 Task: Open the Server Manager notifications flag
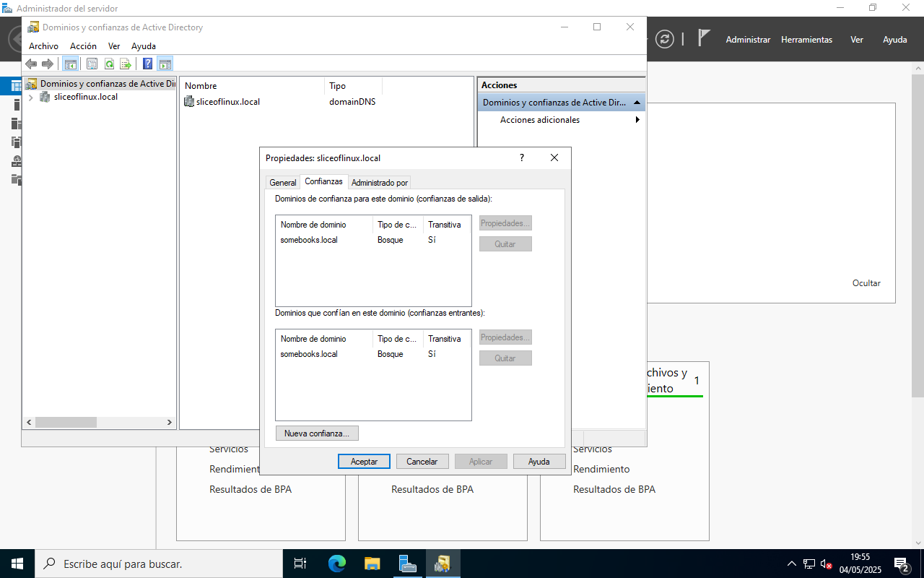[x=704, y=38]
